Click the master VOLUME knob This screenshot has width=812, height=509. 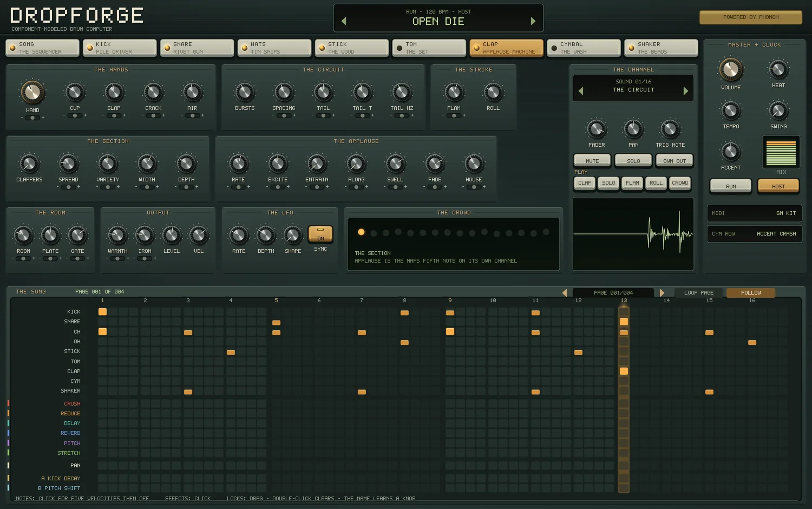[x=731, y=70]
